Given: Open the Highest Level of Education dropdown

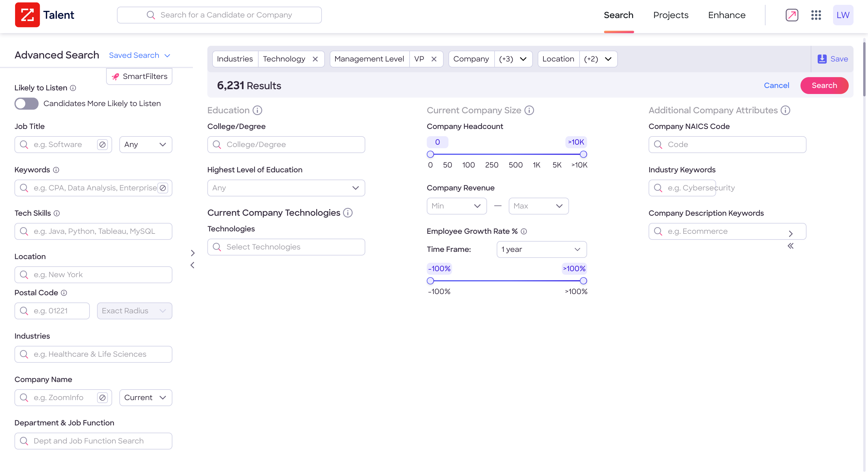Looking at the screenshot, I should point(286,188).
